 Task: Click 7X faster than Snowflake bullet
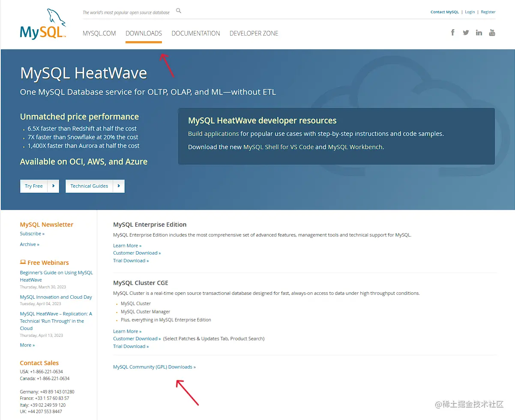[83, 137]
